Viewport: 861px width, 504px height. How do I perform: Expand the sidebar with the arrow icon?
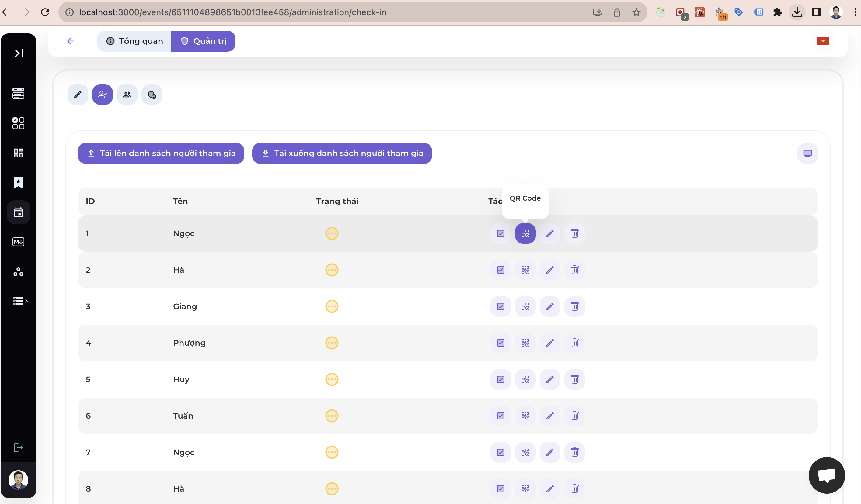pyautogui.click(x=19, y=53)
